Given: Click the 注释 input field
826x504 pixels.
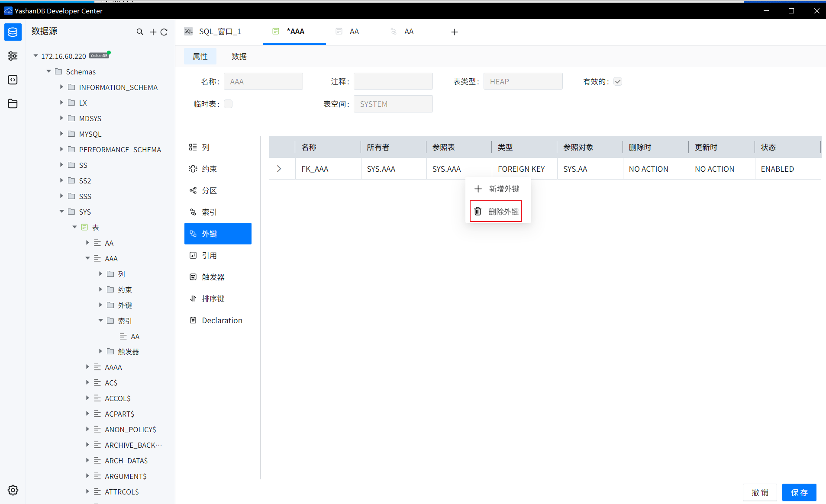Looking at the screenshot, I should pyautogui.click(x=393, y=82).
